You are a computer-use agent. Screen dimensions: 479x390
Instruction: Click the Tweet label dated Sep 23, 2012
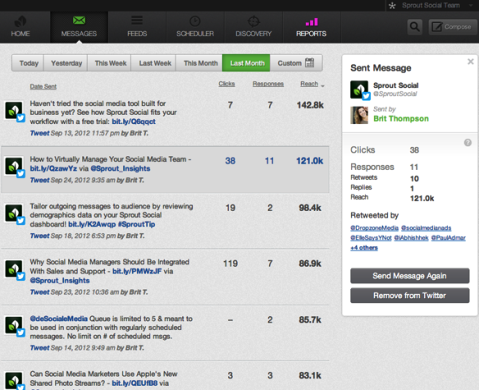[40, 292]
